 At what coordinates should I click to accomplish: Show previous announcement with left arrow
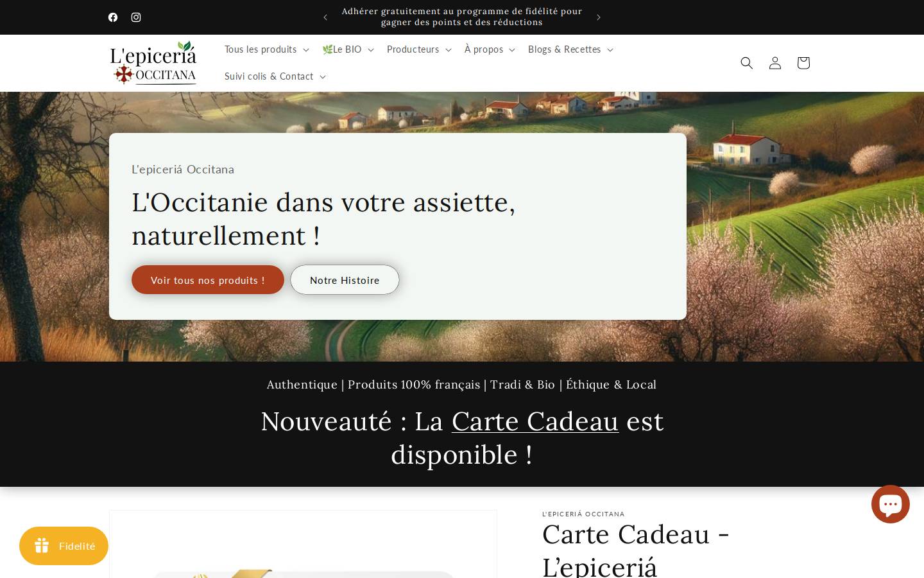(x=325, y=17)
